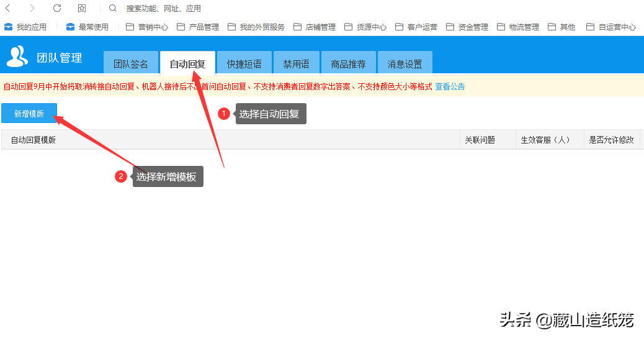Click the 新增模版 button
The height and width of the screenshot is (338, 644).
coord(29,113)
